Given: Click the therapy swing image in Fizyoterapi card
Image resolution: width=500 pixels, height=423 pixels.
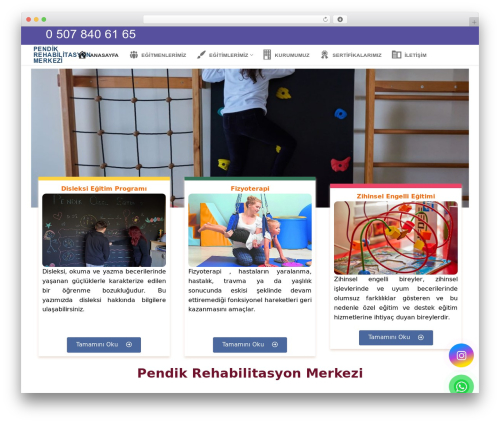Looking at the screenshot, I should pyautogui.click(x=250, y=230).
